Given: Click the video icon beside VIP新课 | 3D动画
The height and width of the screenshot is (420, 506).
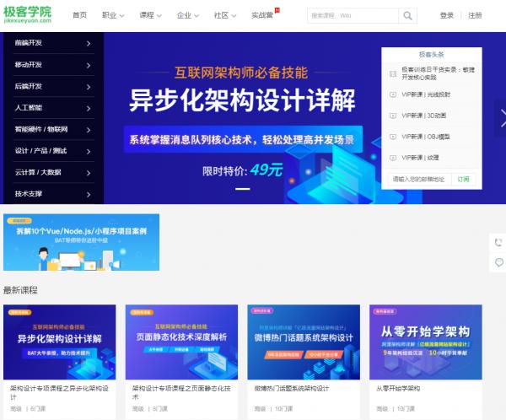Looking at the screenshot, I should tap(392, 115).
